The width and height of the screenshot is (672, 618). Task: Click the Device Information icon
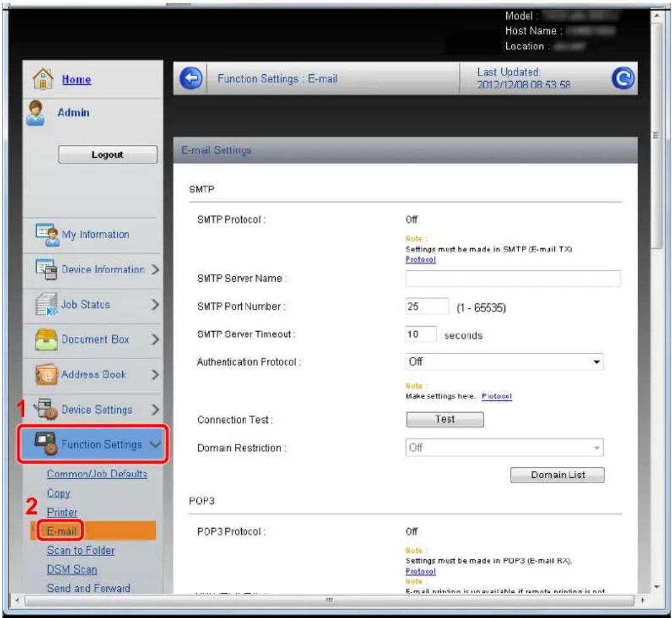46,269
